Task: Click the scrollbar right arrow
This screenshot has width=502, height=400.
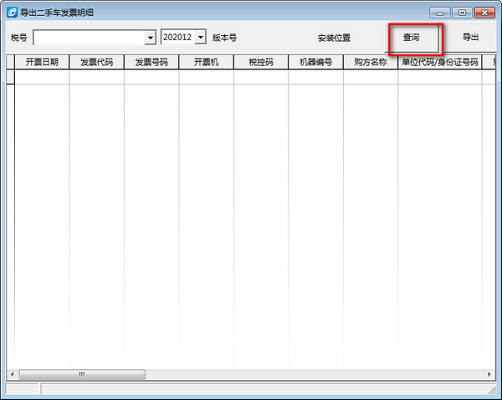Action: (x=489, y=374)
